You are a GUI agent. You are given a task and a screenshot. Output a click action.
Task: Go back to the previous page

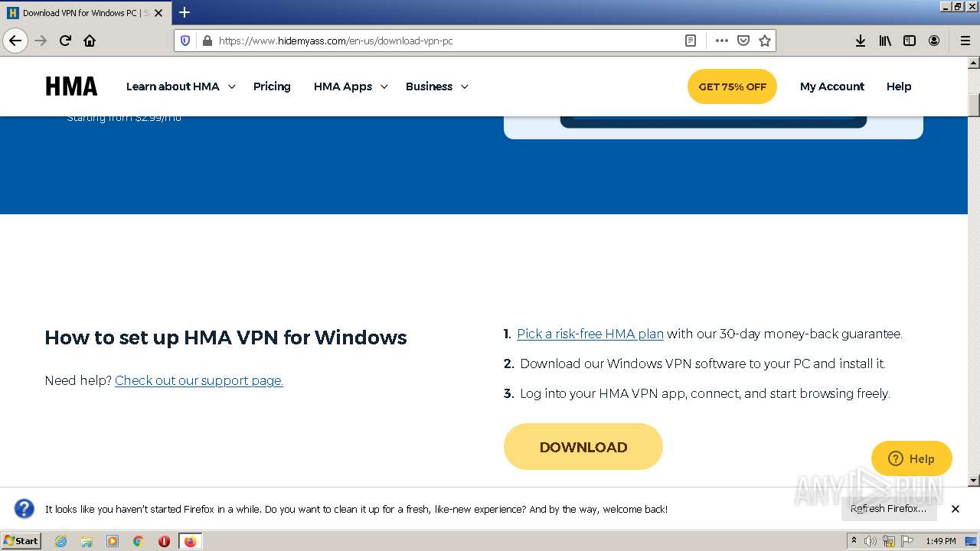tap(15, 41)
